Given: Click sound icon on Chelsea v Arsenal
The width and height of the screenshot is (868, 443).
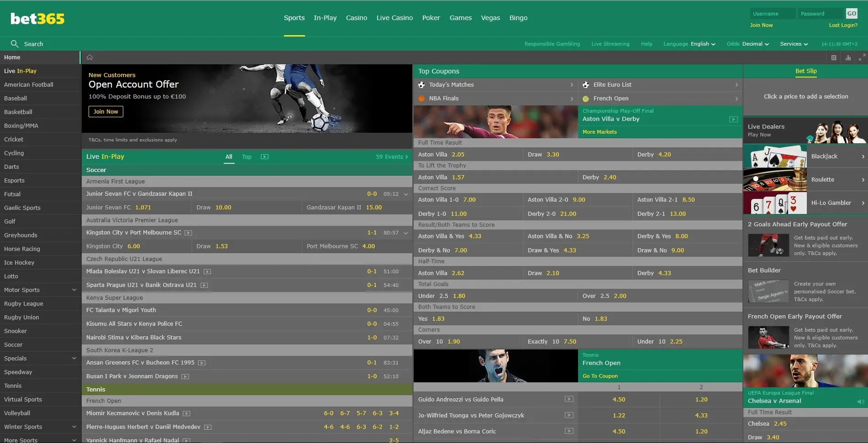Looking at the screenshot, I should click(x=861, y=401).
